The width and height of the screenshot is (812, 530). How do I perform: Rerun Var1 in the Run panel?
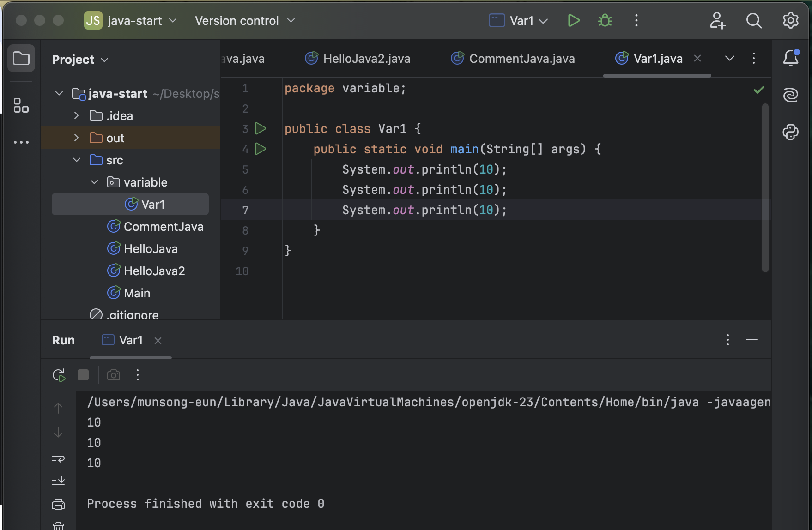[59, 375]
